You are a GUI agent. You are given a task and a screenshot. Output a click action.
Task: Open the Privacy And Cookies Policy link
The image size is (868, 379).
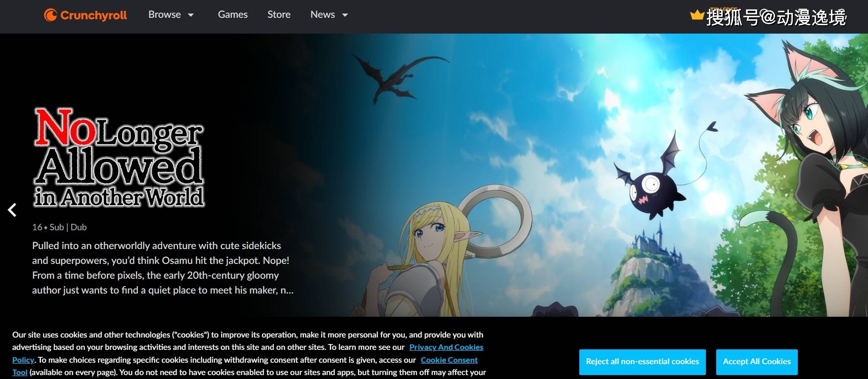(x=446, y=347)
